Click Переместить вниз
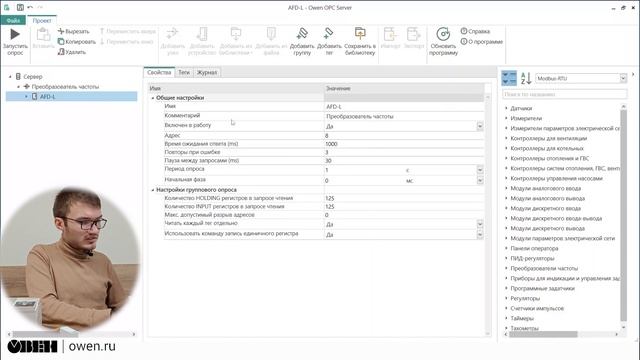The height and width of the screenshot is (360, 640). [127, 42]
